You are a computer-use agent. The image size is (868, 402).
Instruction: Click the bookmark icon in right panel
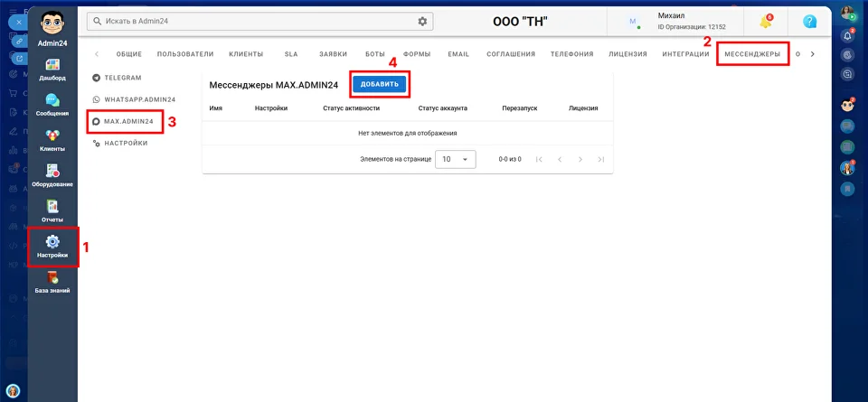click(x=847, y=189)
